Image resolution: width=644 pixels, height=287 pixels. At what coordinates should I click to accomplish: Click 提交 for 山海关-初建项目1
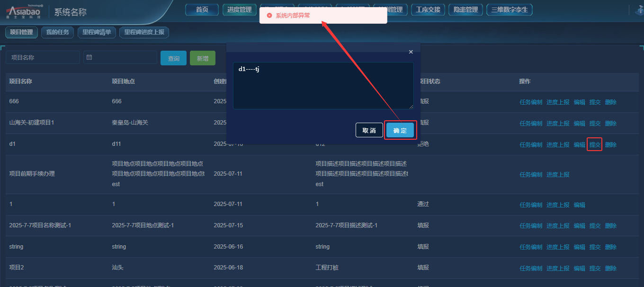point(595,124)
